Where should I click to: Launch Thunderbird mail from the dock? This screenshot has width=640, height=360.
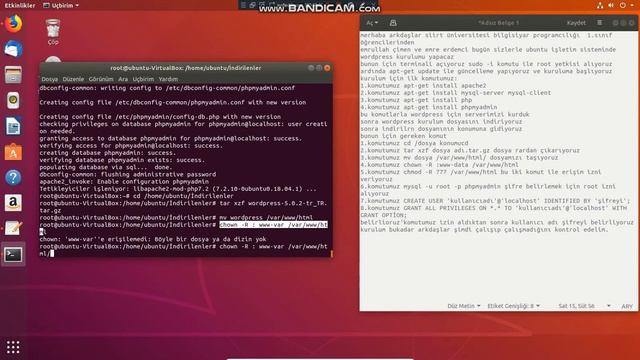coord(13,49)
